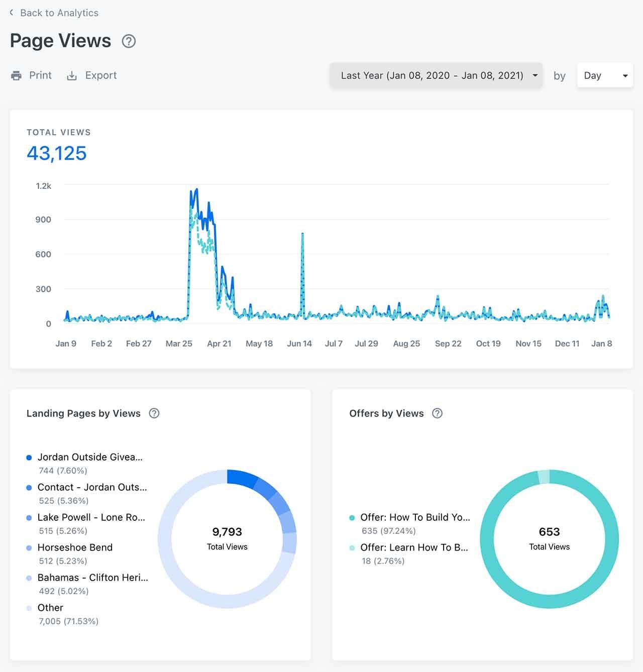The image size is (643, 672).
Task: Click the 43,125 total views number
Action: coord(57,153)
